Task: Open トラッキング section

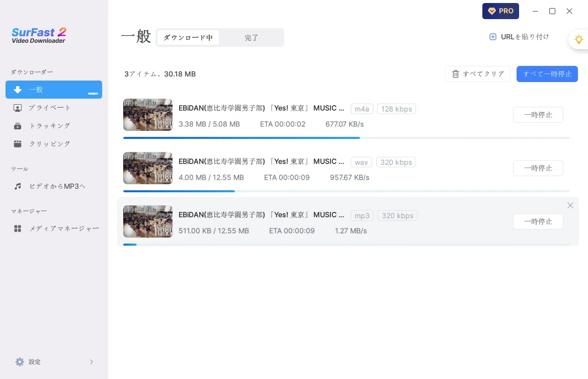Action: pos(54,126)
